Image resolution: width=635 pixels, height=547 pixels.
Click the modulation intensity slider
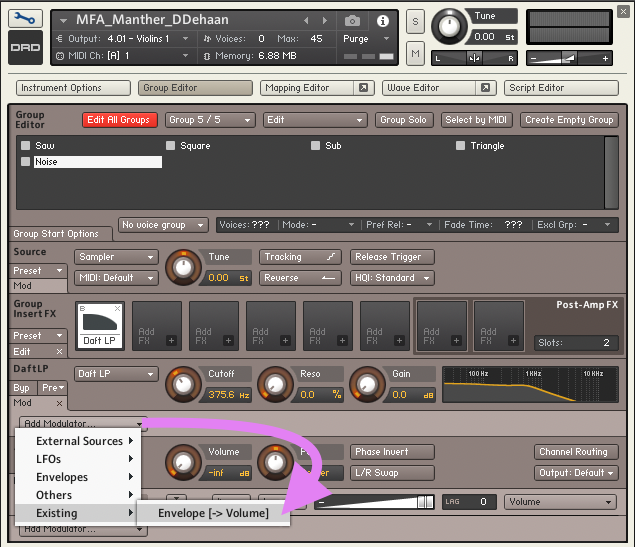click(x=375, y=502)
